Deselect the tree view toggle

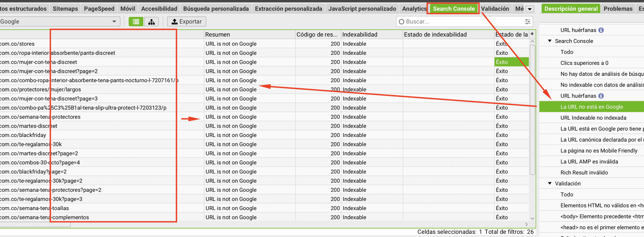pos(151,21)
